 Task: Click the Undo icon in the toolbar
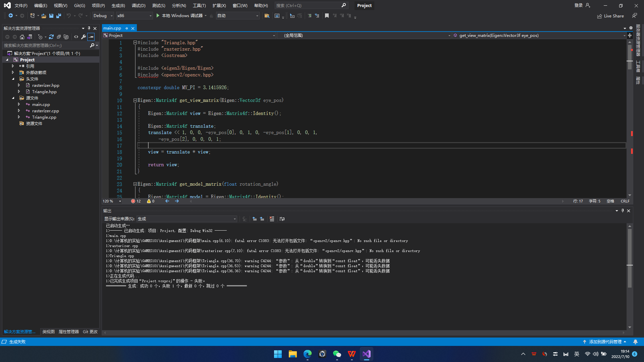pos(68,16)
